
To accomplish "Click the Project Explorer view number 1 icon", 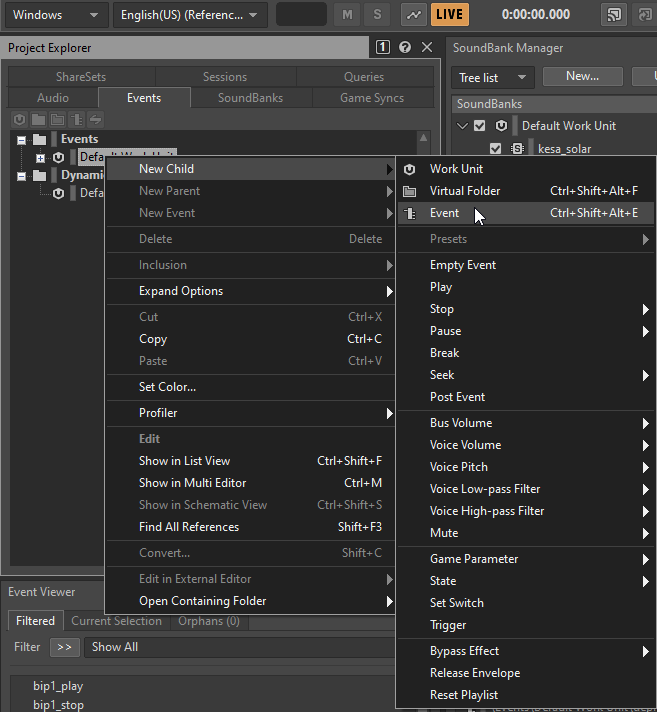I will pyautogui.click(x=383, y=48).
